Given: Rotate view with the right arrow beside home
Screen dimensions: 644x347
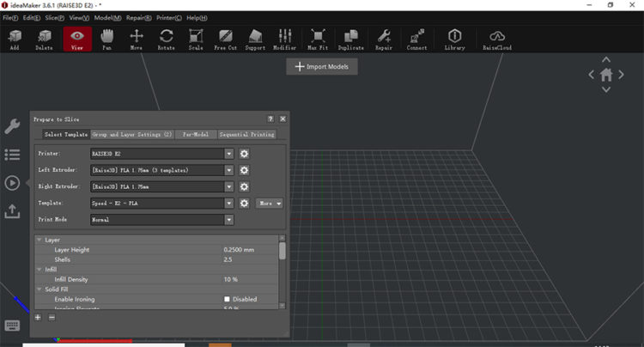Looking at the screenshot, I should pos(621,75).
